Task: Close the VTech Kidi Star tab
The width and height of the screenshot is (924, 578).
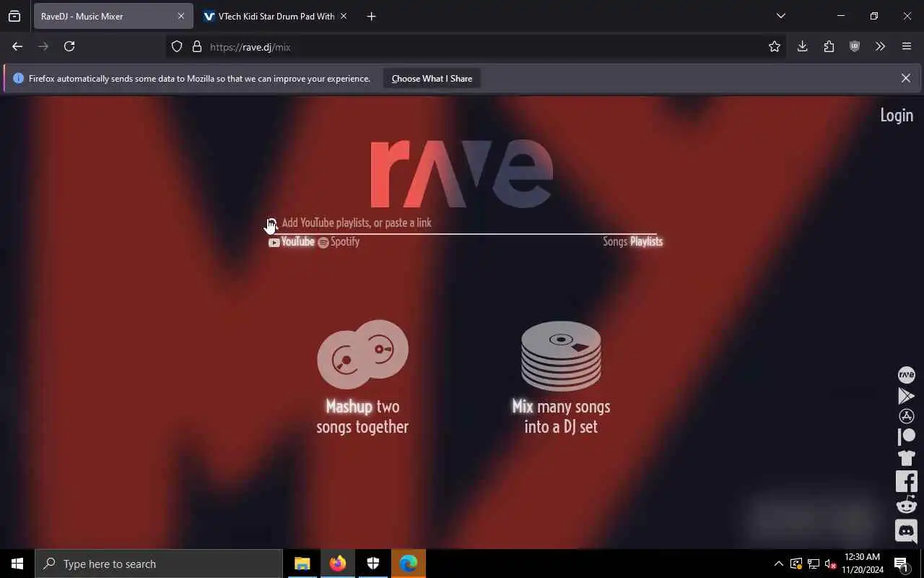Action: 343,16
